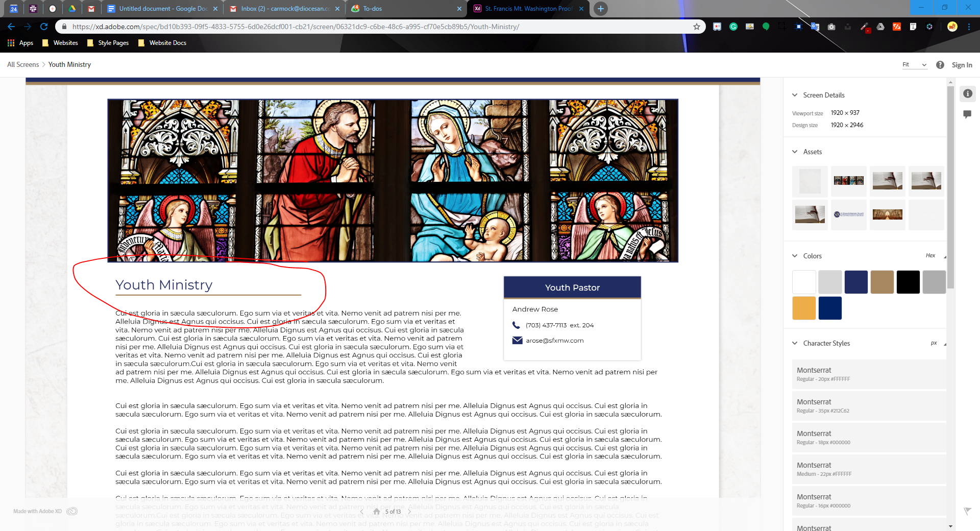Open the help question mark icon
The image size is (980, 531).
[x=940, y=65]
